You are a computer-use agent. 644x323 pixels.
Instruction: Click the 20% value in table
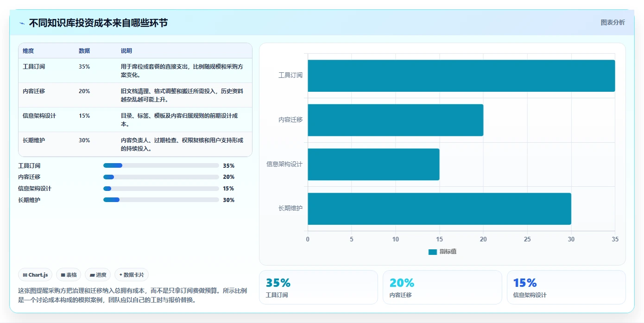click(84, 91)
